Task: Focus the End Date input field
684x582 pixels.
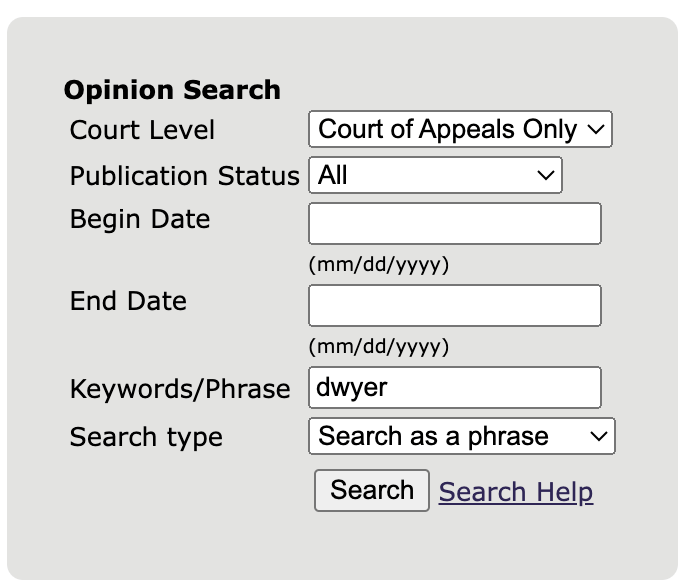Action: point(455,306)
